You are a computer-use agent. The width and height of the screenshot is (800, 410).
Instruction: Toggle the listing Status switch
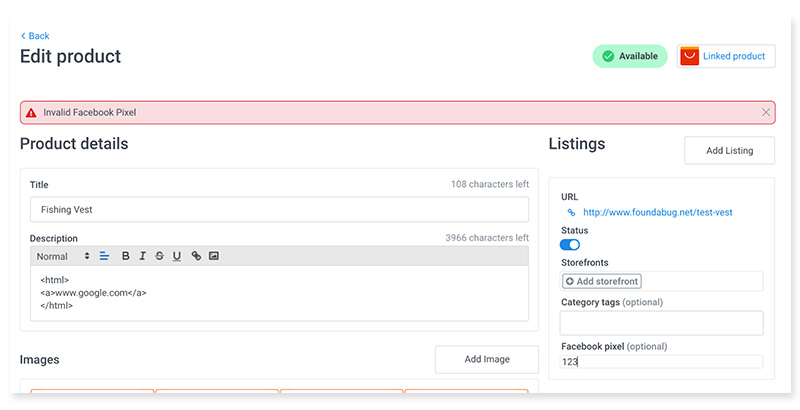(570, 245)
